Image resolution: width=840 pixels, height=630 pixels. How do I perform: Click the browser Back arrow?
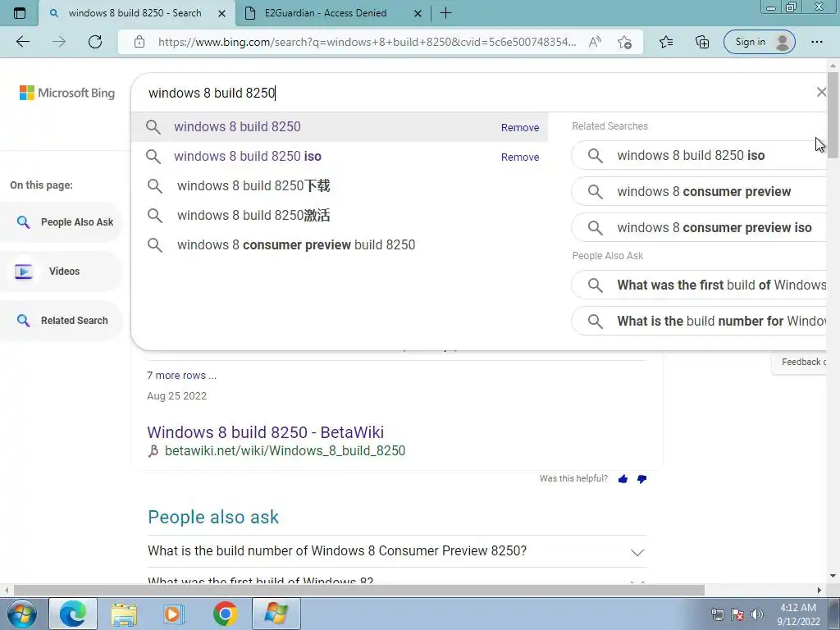point(23,42)
